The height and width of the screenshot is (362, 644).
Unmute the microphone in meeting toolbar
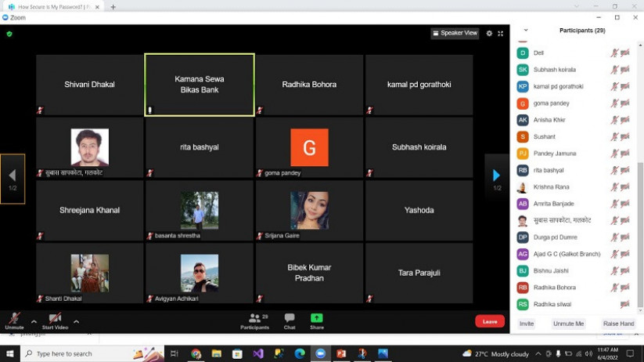14,320
